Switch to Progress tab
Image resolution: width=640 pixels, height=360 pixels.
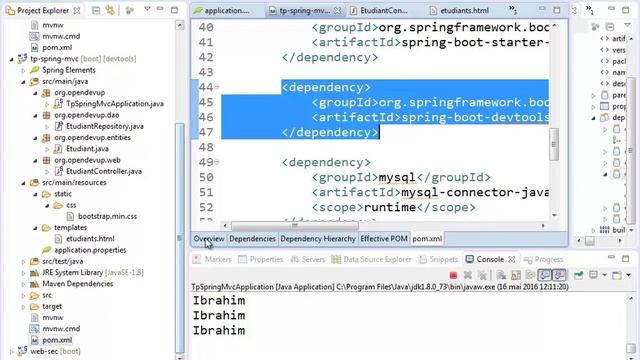(x=543, y=259)
